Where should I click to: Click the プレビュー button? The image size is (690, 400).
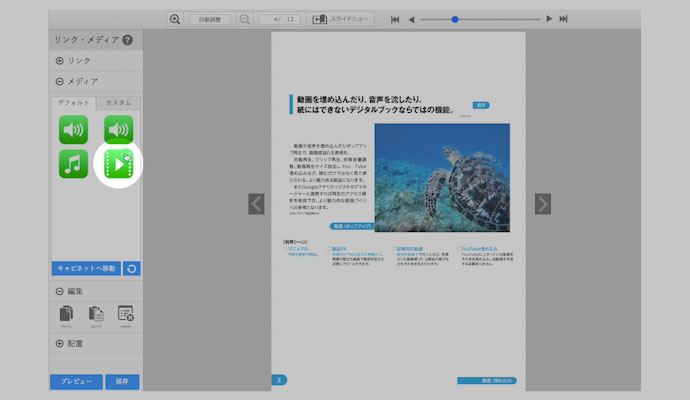click(x=75, y=381)
